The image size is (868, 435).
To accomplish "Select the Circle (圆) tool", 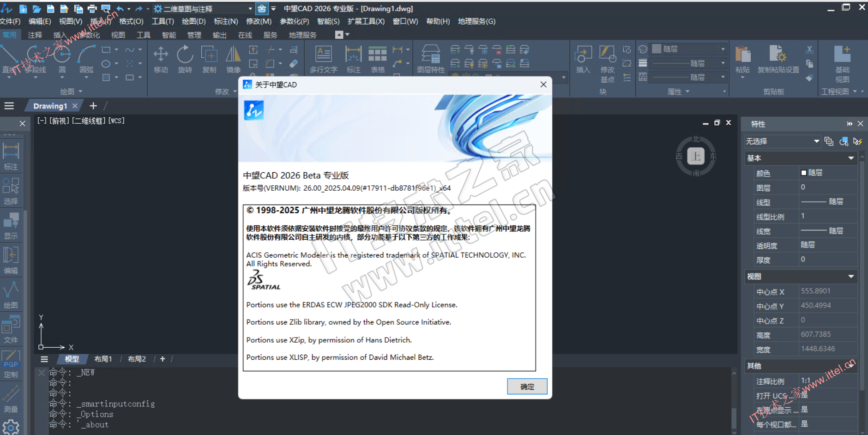I will (x=62, y=60).
